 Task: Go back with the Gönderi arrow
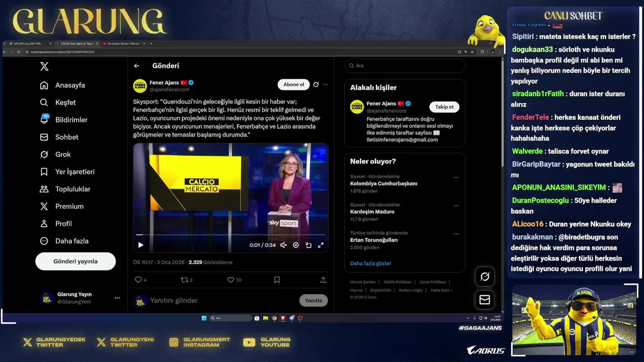(136, 66)
